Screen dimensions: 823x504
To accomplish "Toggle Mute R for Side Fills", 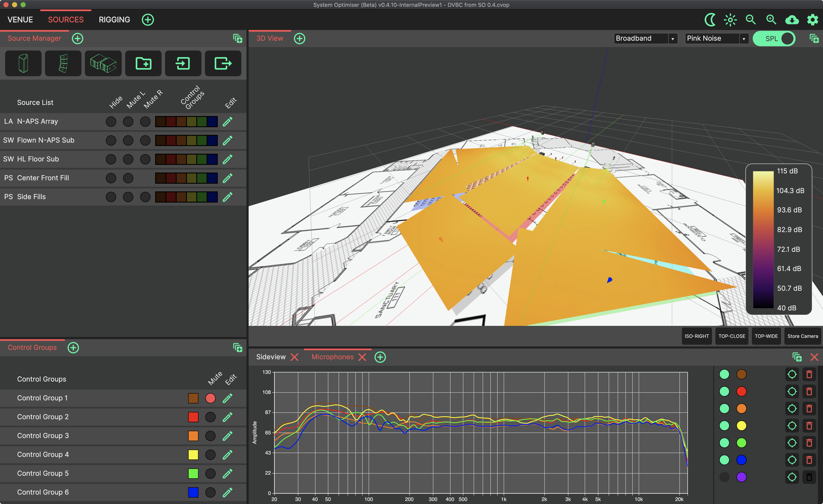I will tap(145, 197).
